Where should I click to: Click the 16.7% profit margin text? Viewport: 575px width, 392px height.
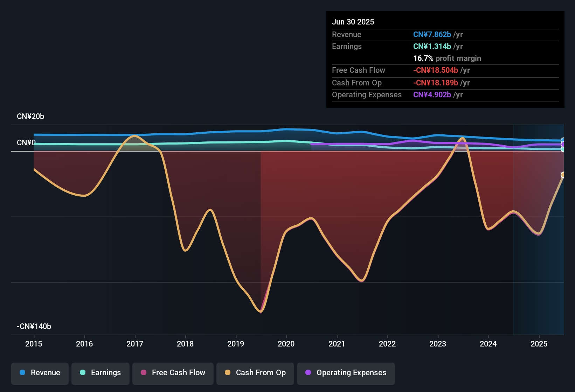pos(447,58)
